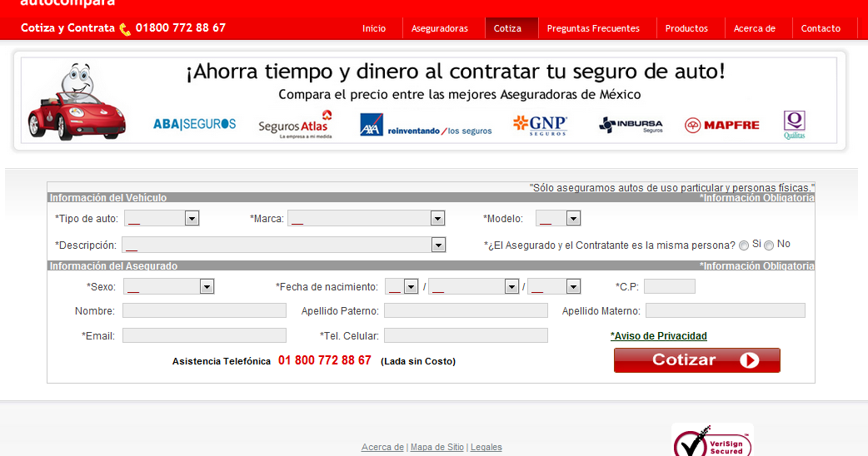Go to the Inicio menu item
This screenshot has width=868, height=456.
coord(374,28)
